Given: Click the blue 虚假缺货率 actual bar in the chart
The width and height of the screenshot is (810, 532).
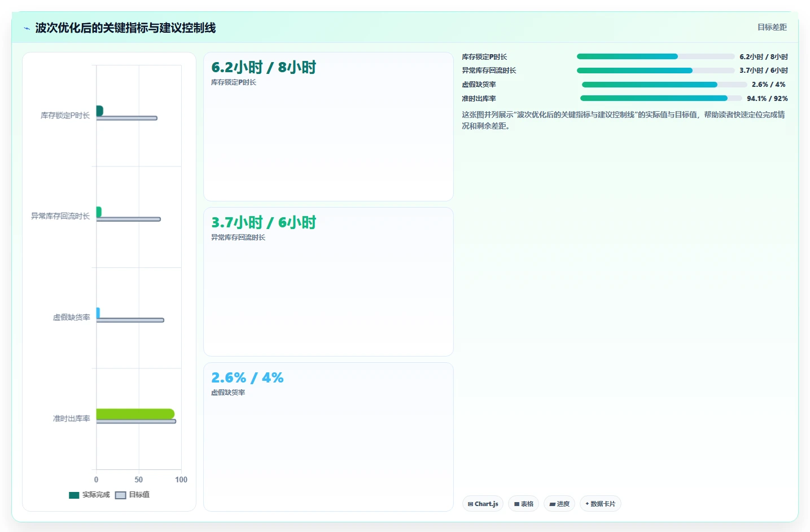Looking at the screenshot, I should tap(98, 313).
